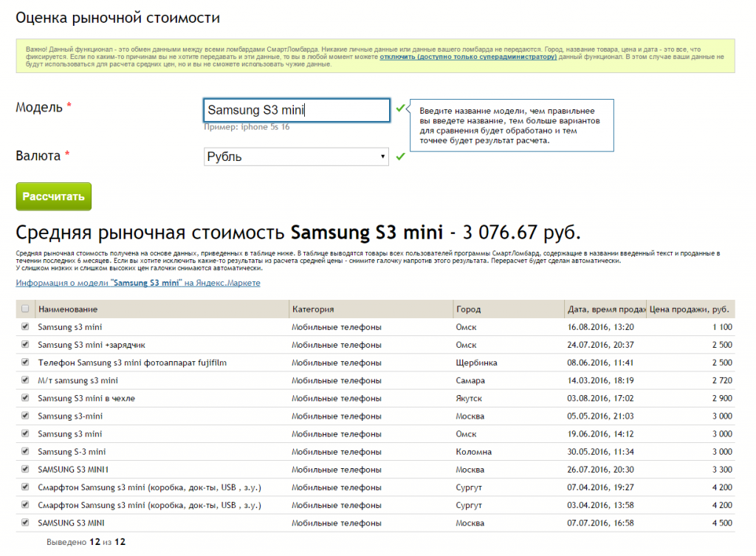
Task: Uncheck the Samsung s3-mini row checkbox
Action: (x=25, y=416)
